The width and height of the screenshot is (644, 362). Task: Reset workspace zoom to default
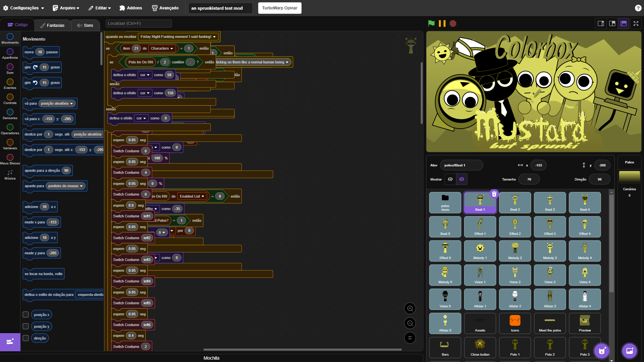click(410, 338)
